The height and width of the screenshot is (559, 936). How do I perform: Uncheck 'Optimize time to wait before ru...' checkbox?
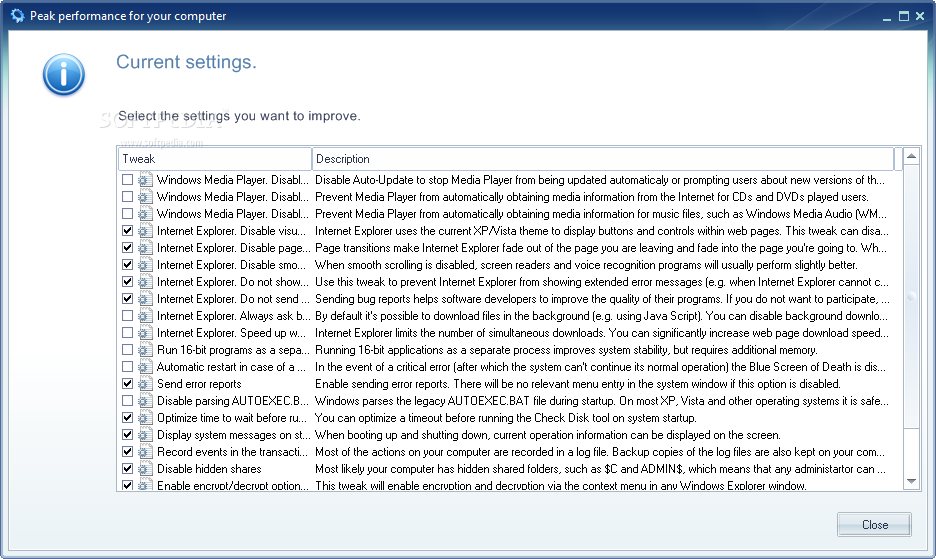(x=127, y=417)
